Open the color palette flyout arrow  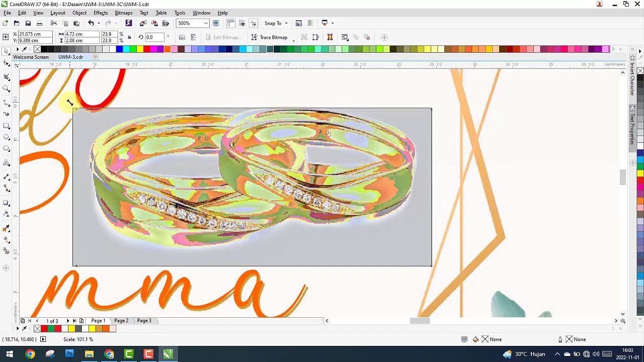(x=17, y=49)
